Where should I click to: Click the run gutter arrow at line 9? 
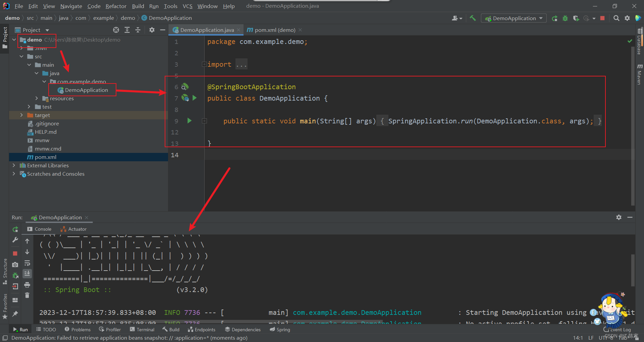tap(190, 121)
